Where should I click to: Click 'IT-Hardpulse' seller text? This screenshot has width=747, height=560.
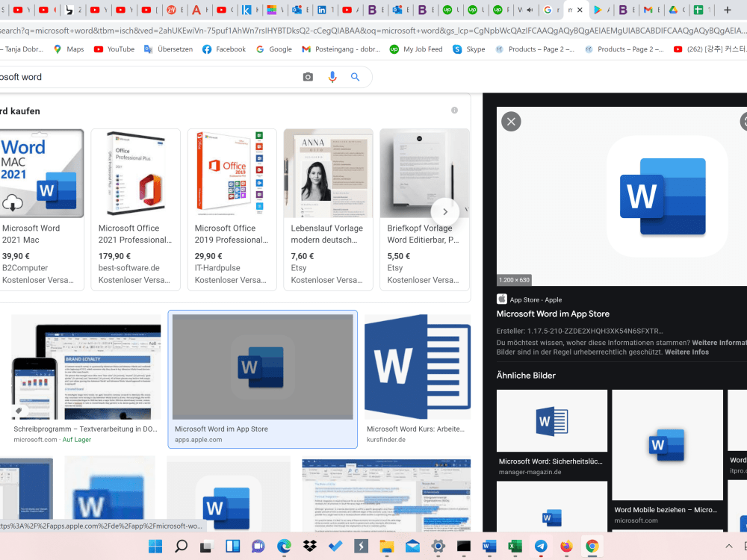[x=217, y=268]
